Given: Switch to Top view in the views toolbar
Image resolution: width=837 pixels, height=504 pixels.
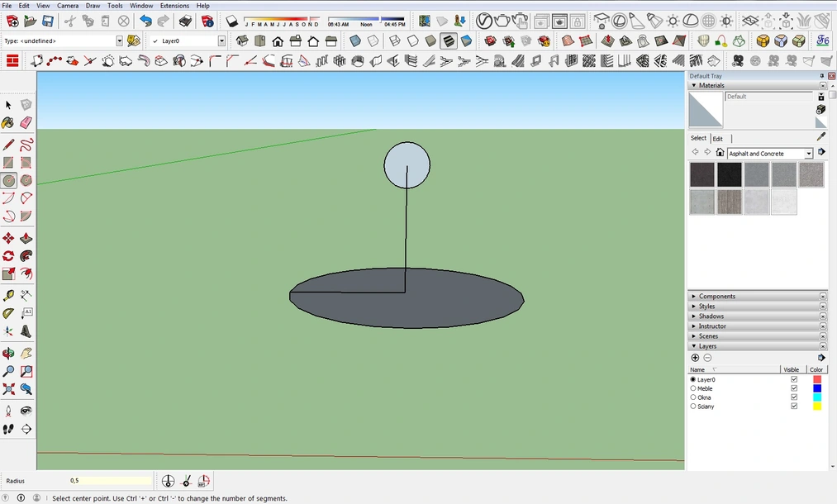Looking at the screenshot, I should [x=258, y=40].
